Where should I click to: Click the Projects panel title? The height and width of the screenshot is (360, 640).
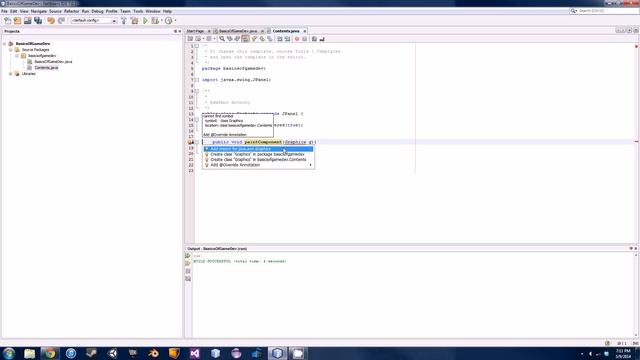point(12,31)
